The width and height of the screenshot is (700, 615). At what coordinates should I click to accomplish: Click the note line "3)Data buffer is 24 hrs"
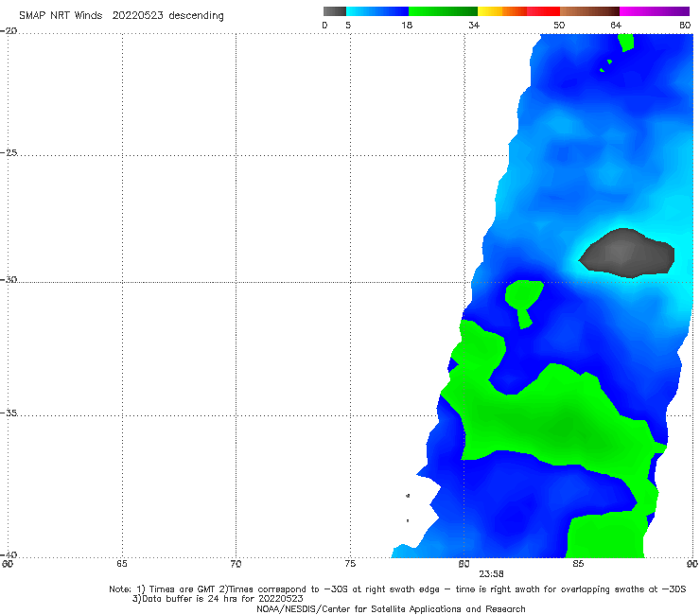(218, 599)
